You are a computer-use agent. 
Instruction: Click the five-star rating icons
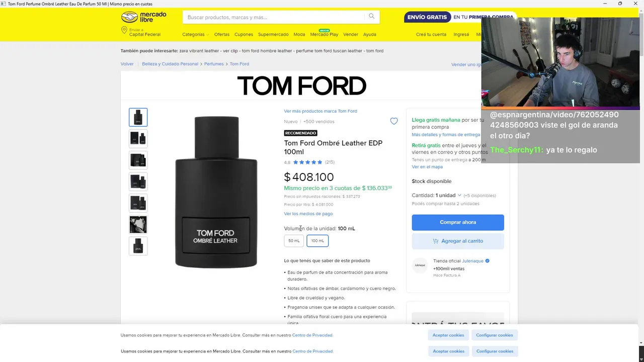[x=307, y=162]
